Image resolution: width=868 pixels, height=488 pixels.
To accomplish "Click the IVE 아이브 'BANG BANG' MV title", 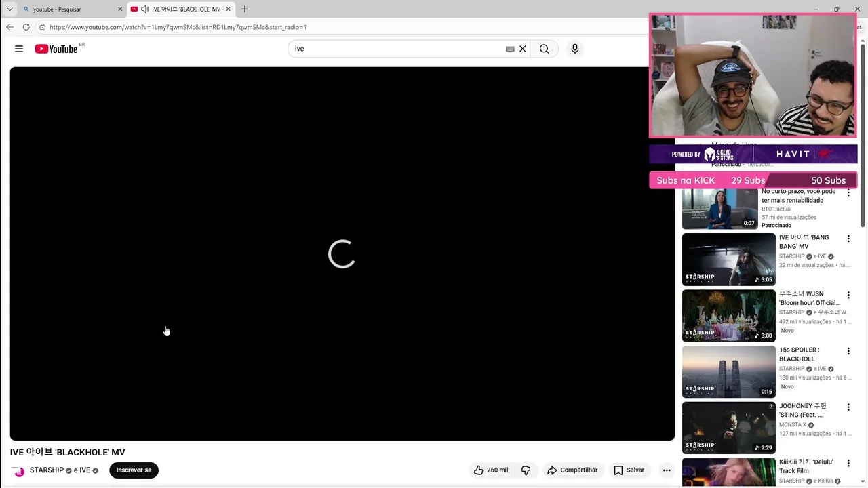I will 804,242.
